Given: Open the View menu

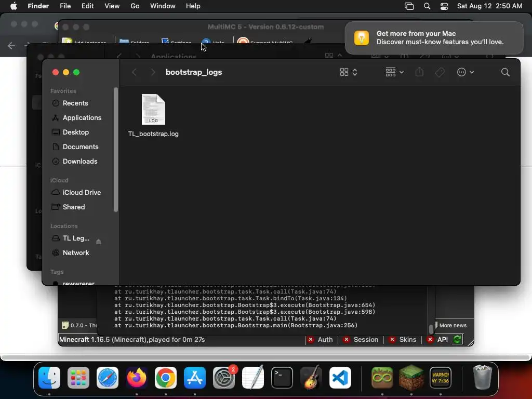Looking at the screenshot, I should point(112,6).
